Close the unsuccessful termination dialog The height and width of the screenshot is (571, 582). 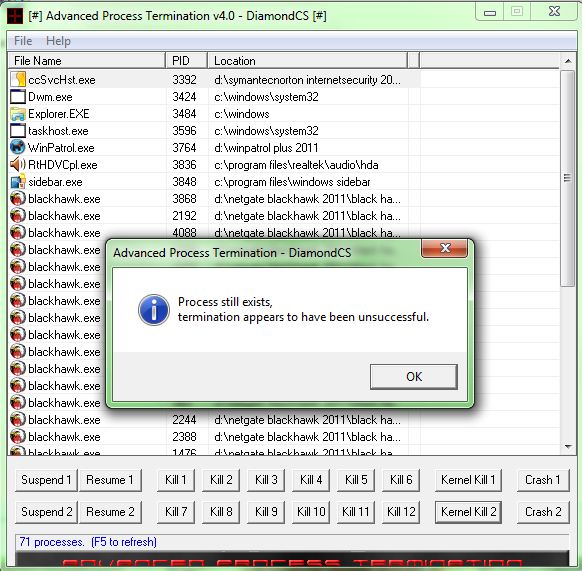point(445,248)
